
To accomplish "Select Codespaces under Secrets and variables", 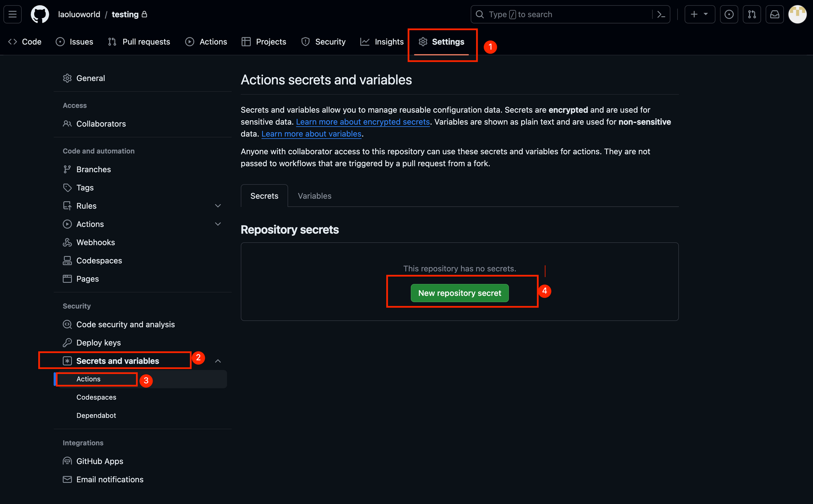I will tap(97, 397).
